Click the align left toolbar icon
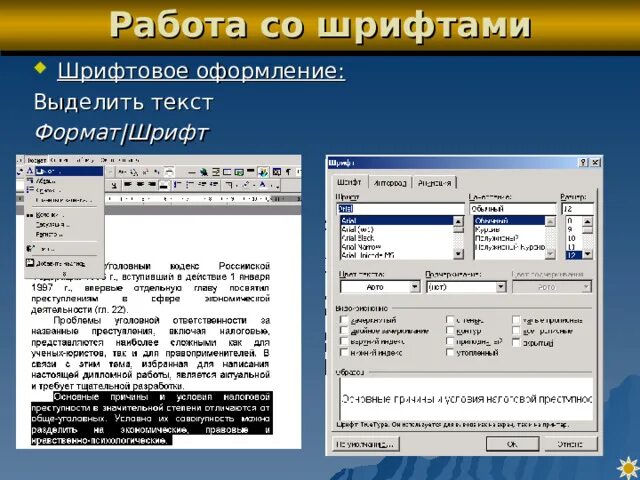The image size is (640, 480). [x=128, y=184]
